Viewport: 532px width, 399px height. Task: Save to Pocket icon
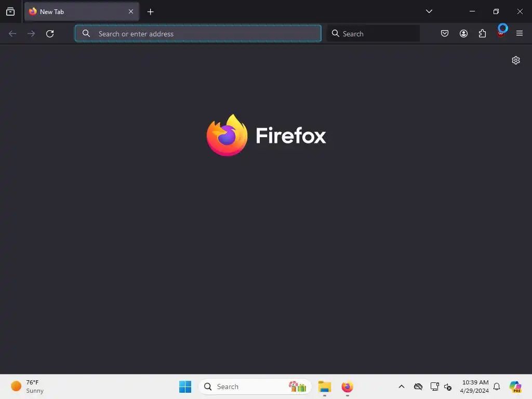(445, 33)
